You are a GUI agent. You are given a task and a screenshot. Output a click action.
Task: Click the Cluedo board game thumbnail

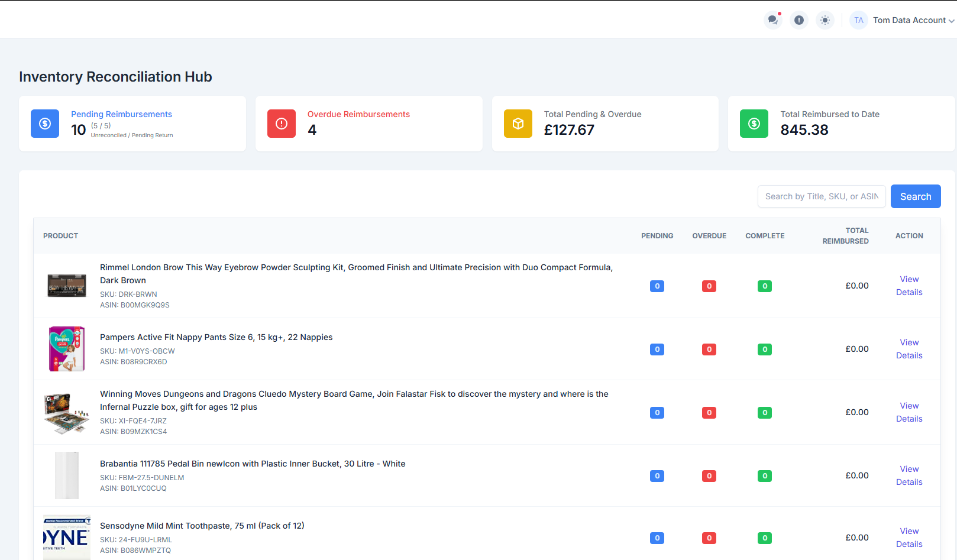67,413
